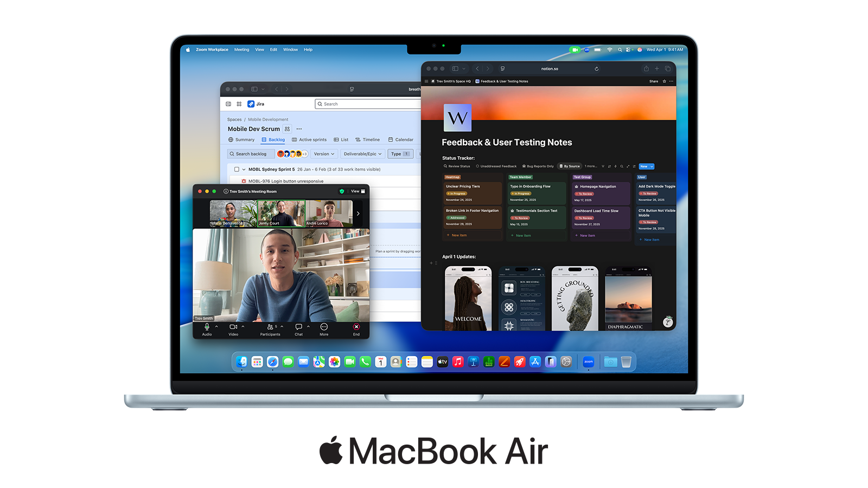Image resolution: width=868 pixels, height=488 pixels.
Task: Click the More options icon in Zoom
Action: coord(324,327)
